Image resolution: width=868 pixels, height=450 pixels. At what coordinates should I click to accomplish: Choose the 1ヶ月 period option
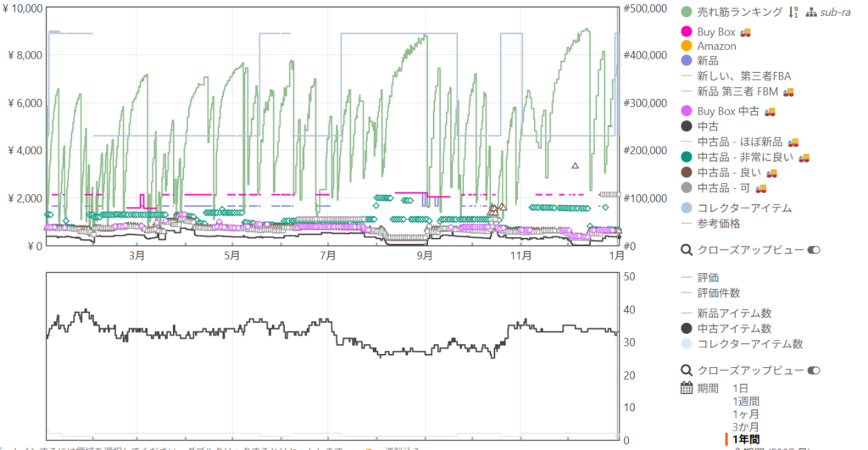pos(746,414)
